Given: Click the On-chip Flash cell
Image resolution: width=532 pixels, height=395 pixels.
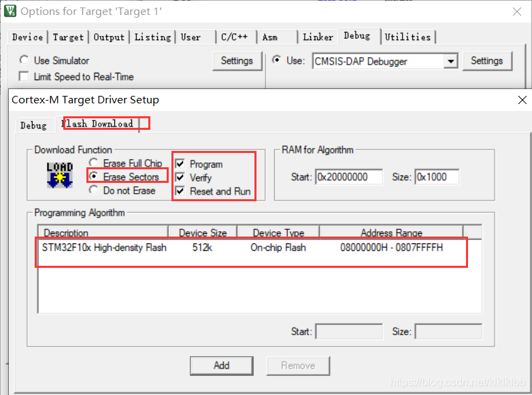Looking at the screenshot, I should pyautogui.click(x=278, y=247).
